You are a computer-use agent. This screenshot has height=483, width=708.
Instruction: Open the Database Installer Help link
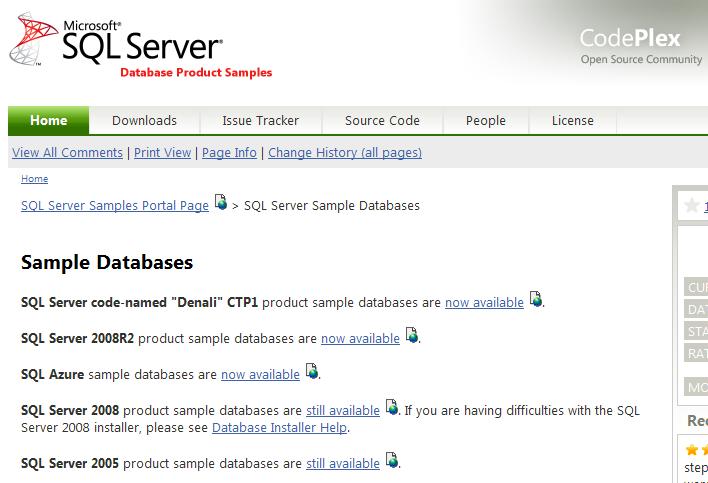point(279,428)
